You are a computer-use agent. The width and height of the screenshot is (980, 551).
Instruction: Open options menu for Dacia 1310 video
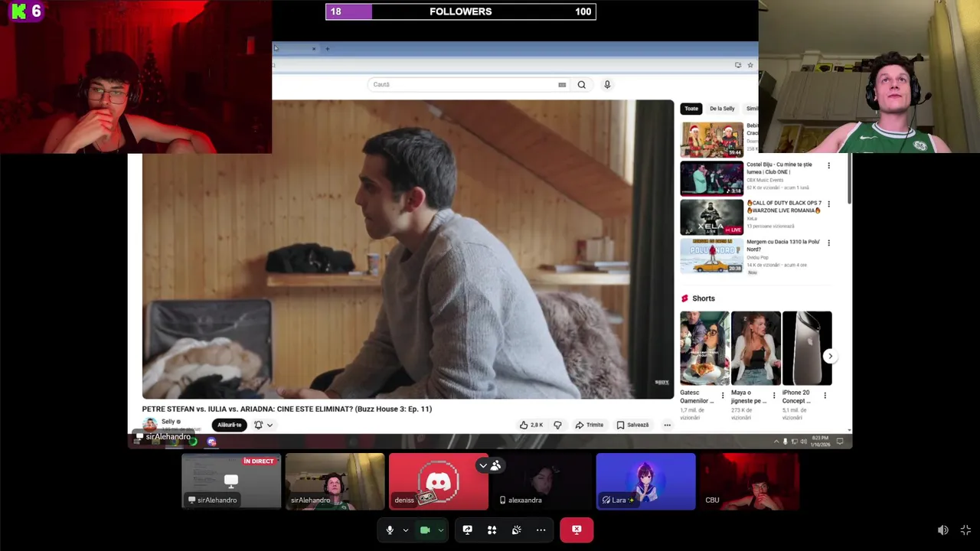(828, 243)
